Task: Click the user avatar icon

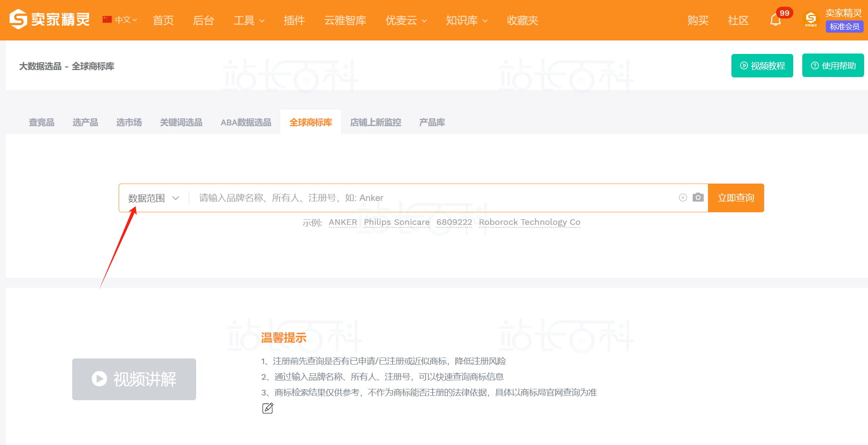Action: pyautogui.click(x=811, y=20)
